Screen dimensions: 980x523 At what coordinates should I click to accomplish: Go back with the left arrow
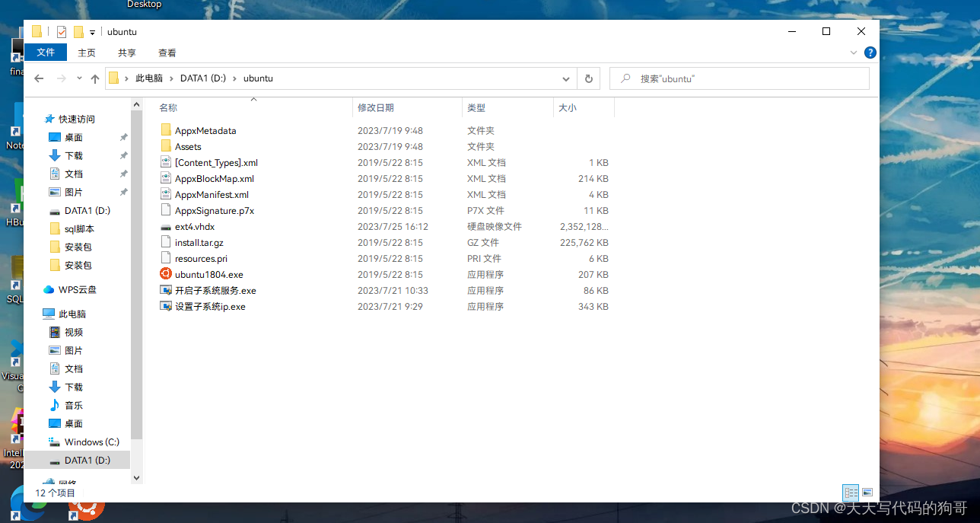[x=40, y=78]
